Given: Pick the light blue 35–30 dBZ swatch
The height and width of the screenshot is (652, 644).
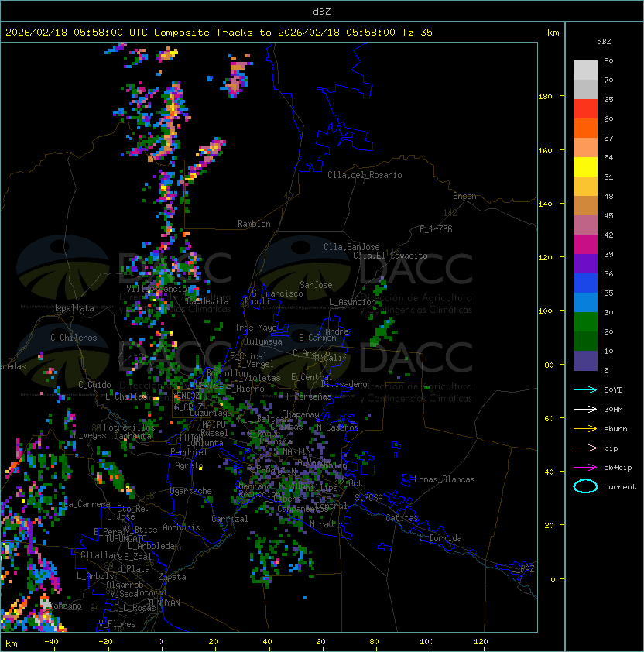Looking at the screenshot, I should coord(585,302).
